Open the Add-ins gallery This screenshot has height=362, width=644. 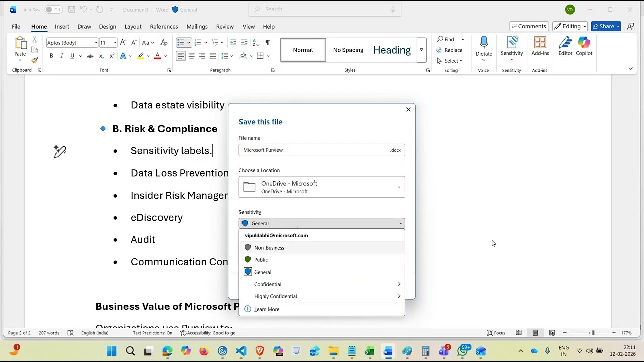click(540, 46)
